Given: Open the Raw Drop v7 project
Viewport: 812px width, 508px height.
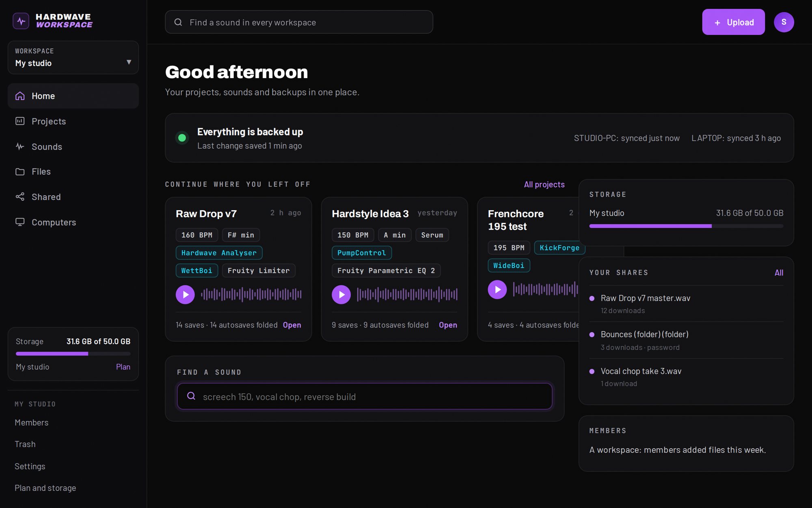Looking at the screenshot, I should coord(292,325).
